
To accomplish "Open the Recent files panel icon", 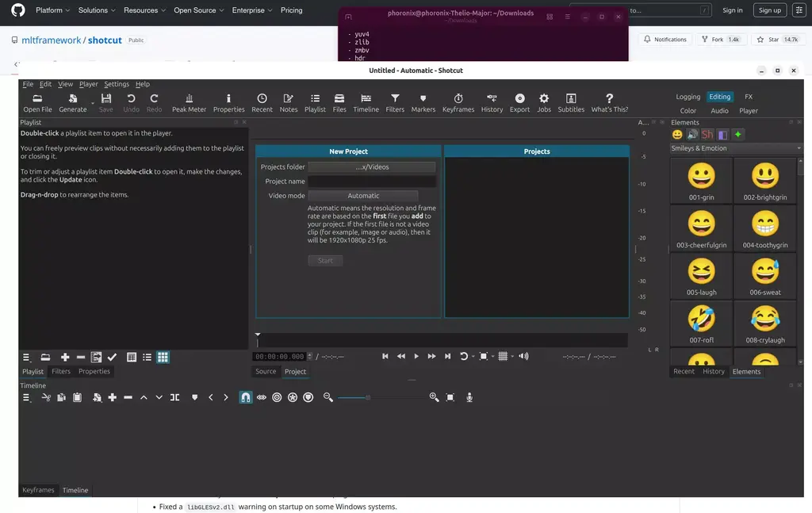I will click(x=262, y=102).
